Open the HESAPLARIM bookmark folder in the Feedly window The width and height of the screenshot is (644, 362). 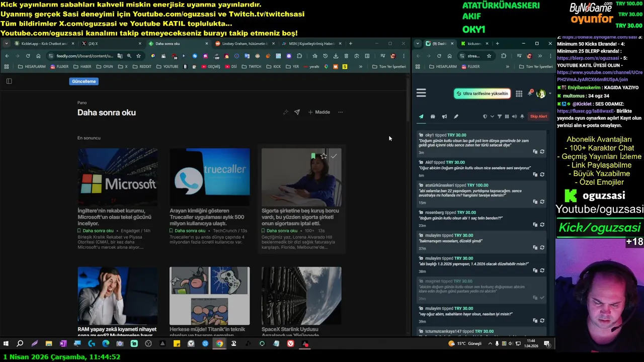click(31, 66)
